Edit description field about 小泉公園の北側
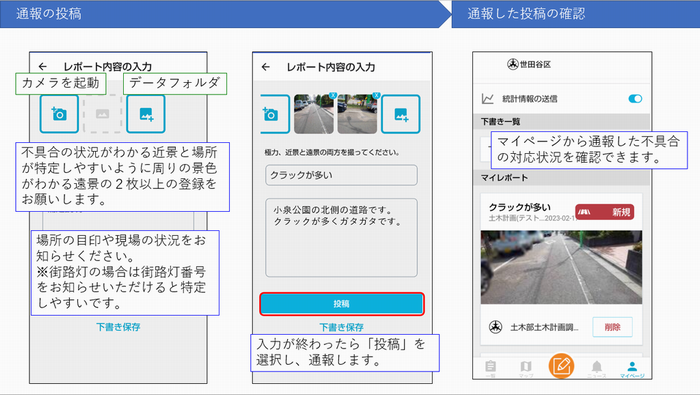The width and height of the screenshot is (700, 395). [x=342, y=237]
